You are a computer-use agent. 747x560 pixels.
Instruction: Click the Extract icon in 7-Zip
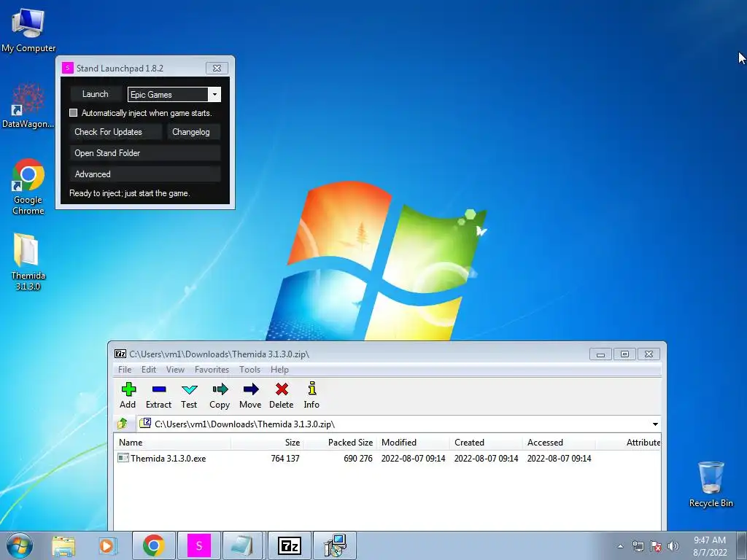[158, 389]
